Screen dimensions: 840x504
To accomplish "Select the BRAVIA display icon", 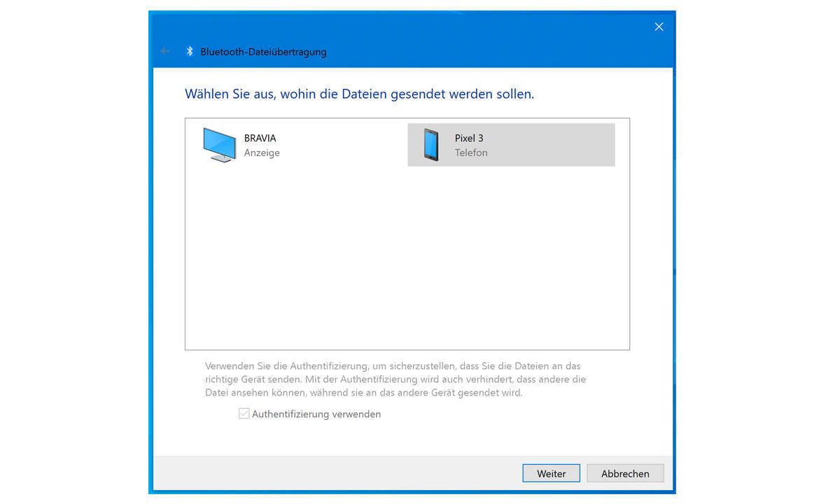I will coord(219,145).
